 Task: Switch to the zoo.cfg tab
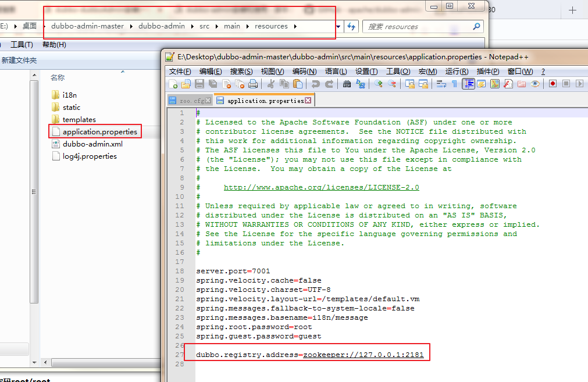click(x=191, y=101)
